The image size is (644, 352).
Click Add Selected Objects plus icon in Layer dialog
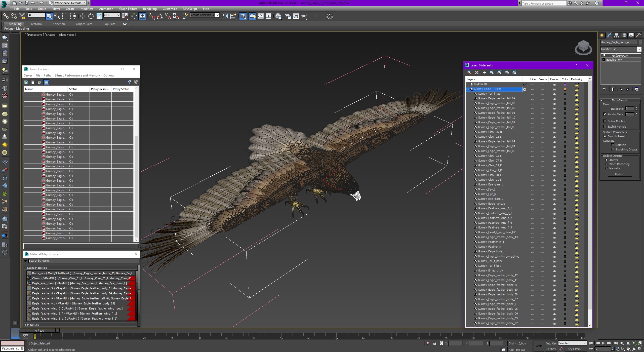pyautogui.click(x=484, y=72)
